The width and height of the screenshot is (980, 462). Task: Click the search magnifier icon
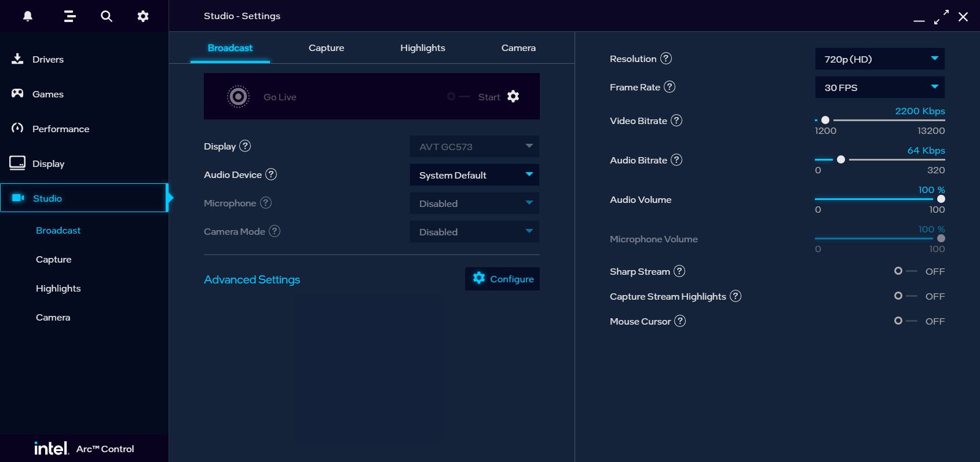pyautogui.click(x=107, y=16)
